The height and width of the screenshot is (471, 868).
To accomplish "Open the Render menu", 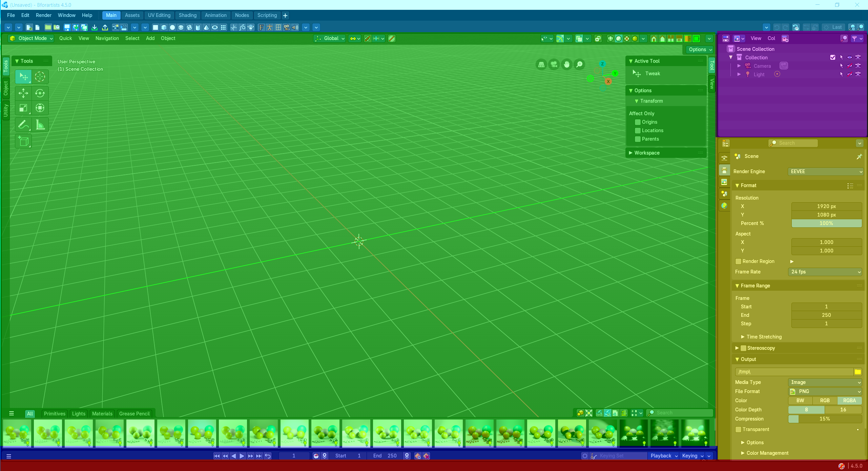I will tap(44, 15).
